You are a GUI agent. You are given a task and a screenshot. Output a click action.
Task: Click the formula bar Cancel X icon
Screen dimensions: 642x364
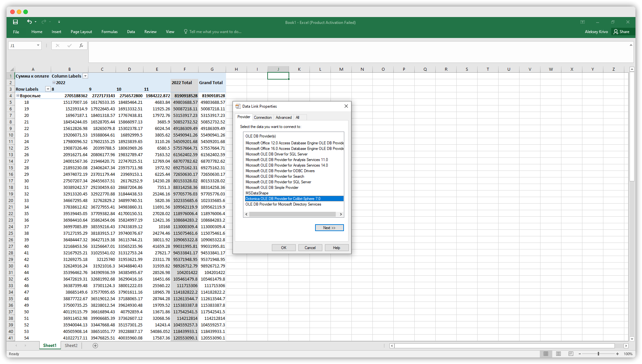tap(58, 45)
